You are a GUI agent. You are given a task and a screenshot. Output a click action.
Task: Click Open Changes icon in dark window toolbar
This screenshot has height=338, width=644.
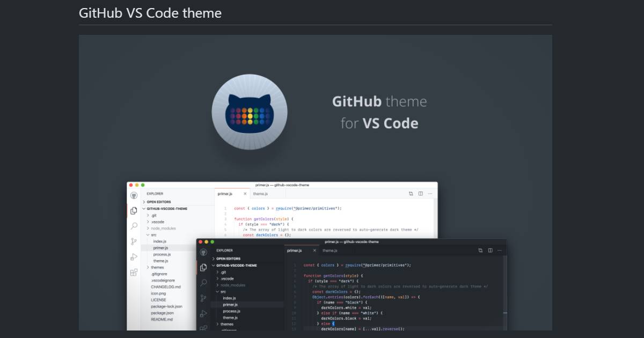pyautogui.click(x=480, y=251)
